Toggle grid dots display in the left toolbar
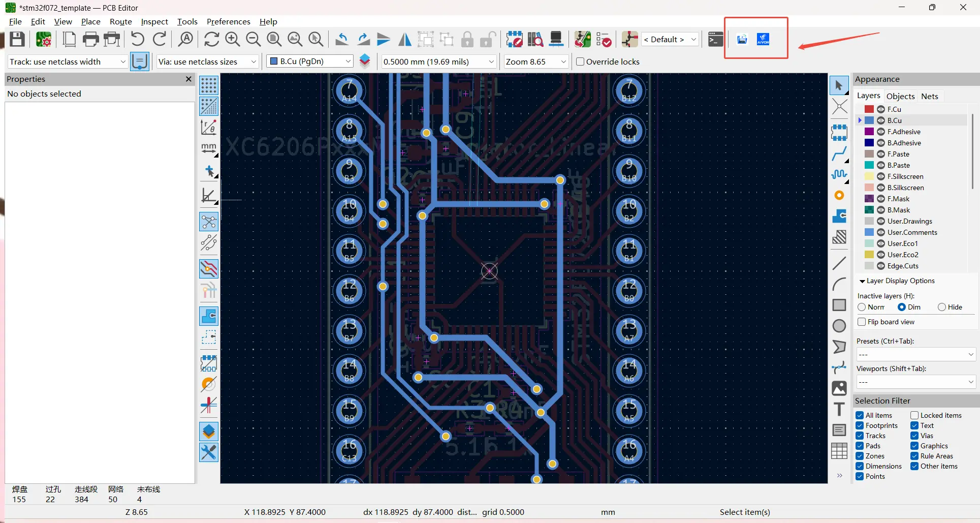Screen dimensions: 980x523 coord(209,85)
